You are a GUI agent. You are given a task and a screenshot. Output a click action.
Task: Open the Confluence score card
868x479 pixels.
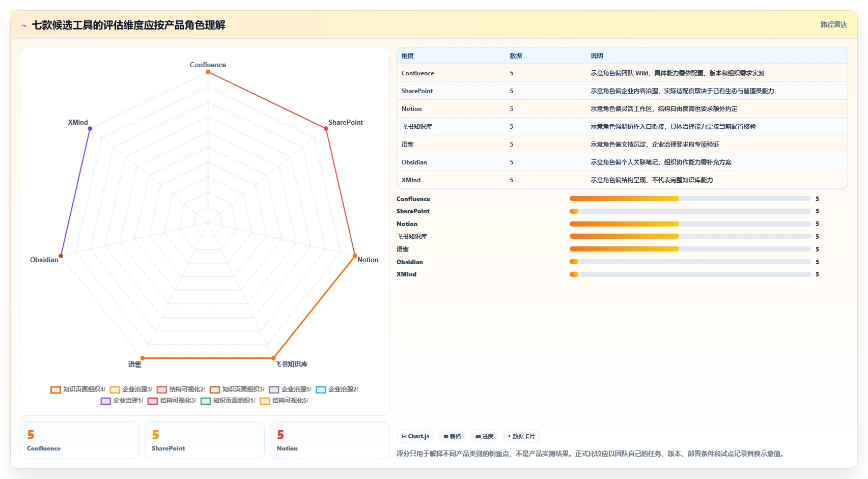[x=79, y=440]
